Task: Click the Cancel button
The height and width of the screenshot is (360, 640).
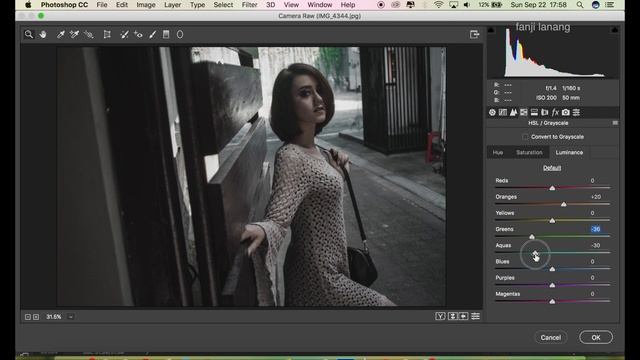Action: (551, 338)
